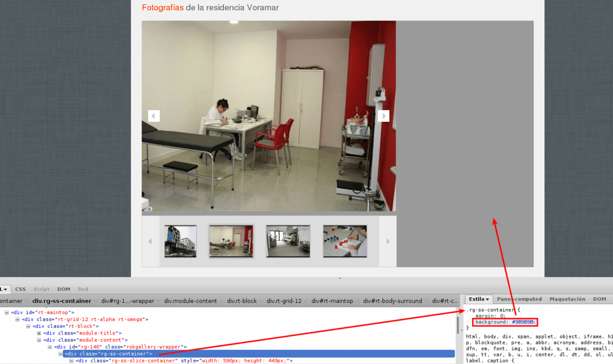This screenshot has height=364, width=613.
Task: Click the div rokgallery-wrapper HTML row
Action: [x=120, y=347]
